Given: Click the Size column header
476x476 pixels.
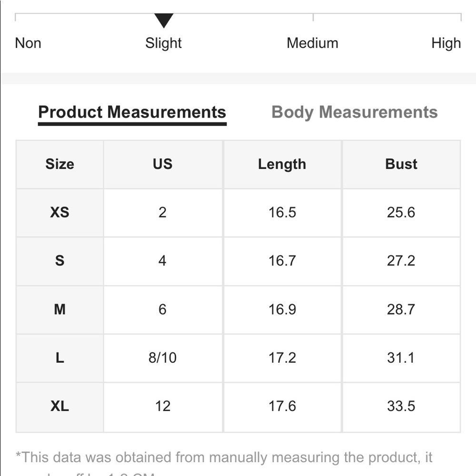Looking at the screenshot, I should coord(60,164).
